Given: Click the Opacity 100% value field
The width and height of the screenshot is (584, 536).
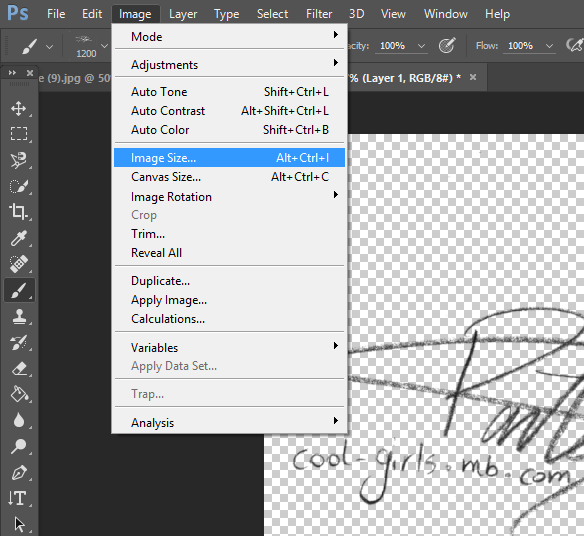Looking at the screenshot, I should [393, 46].
